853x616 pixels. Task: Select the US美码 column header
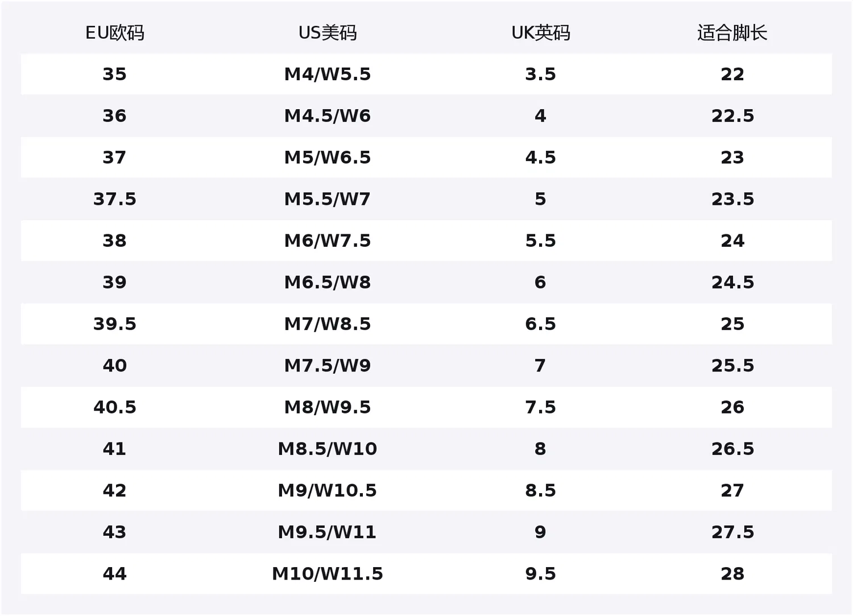[328, 33]
